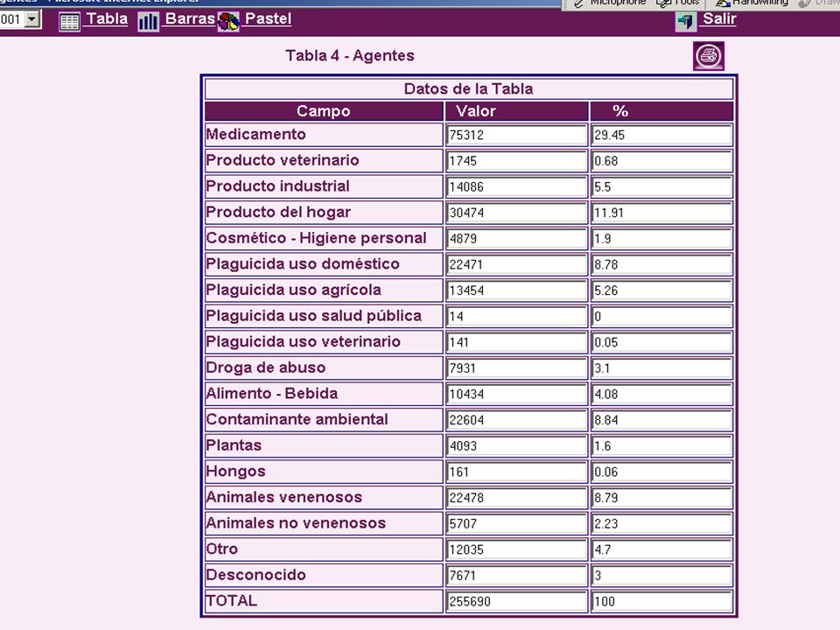Click the Animales venenosos label
The width and height of the screenshot is (840, 630).
click(284, 497)
